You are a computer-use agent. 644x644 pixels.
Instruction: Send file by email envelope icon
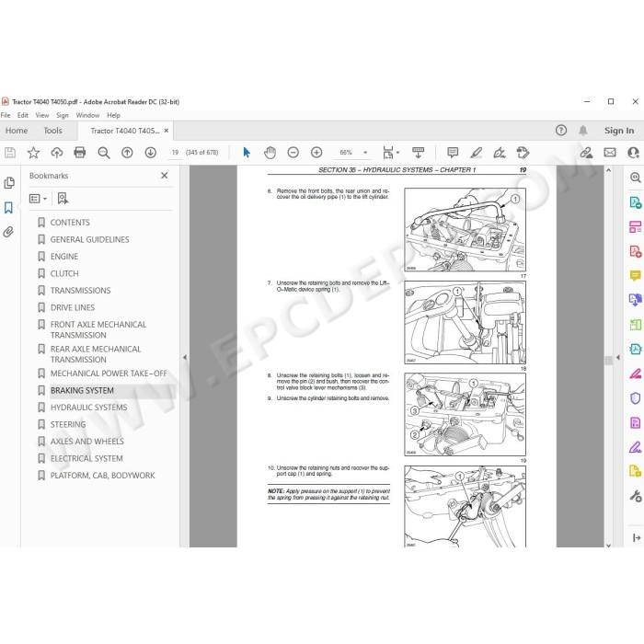pos(610,153)
